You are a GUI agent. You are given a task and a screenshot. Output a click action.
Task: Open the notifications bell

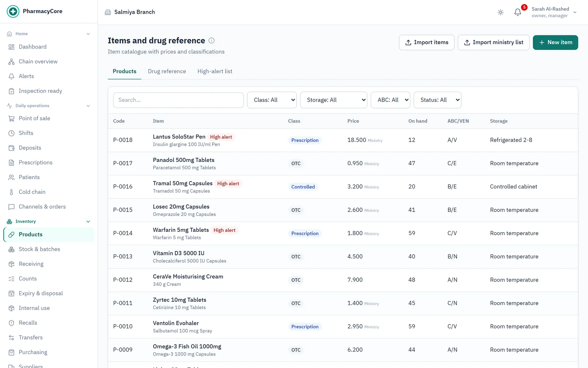click(x=518, y=12)
